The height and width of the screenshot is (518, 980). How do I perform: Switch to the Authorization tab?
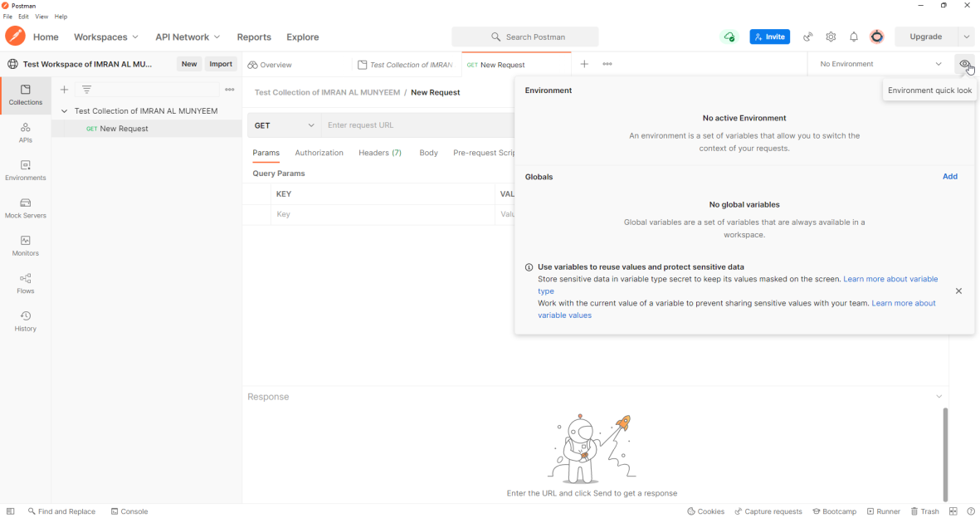click(319, 153)
